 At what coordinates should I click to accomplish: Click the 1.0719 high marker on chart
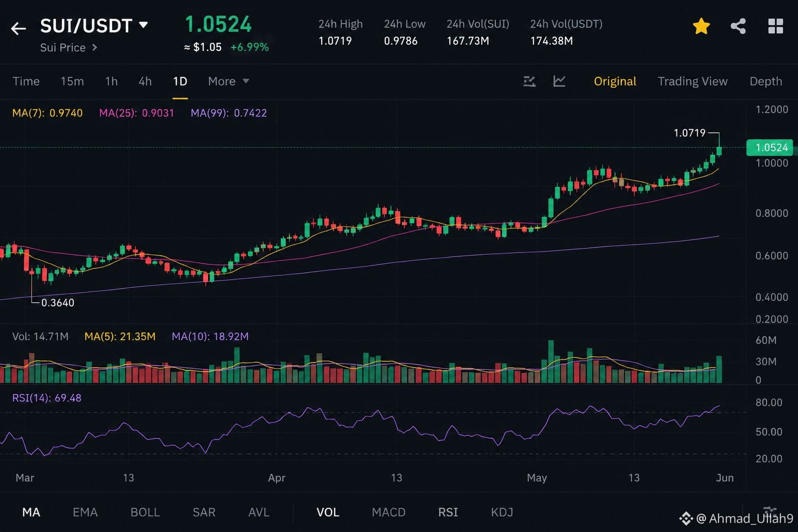pos(689,133)
